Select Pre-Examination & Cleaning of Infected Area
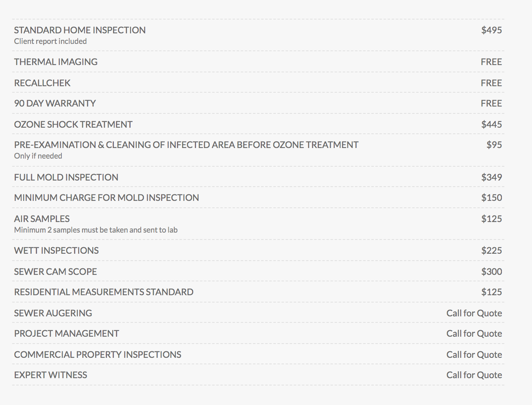 [186, 145]
